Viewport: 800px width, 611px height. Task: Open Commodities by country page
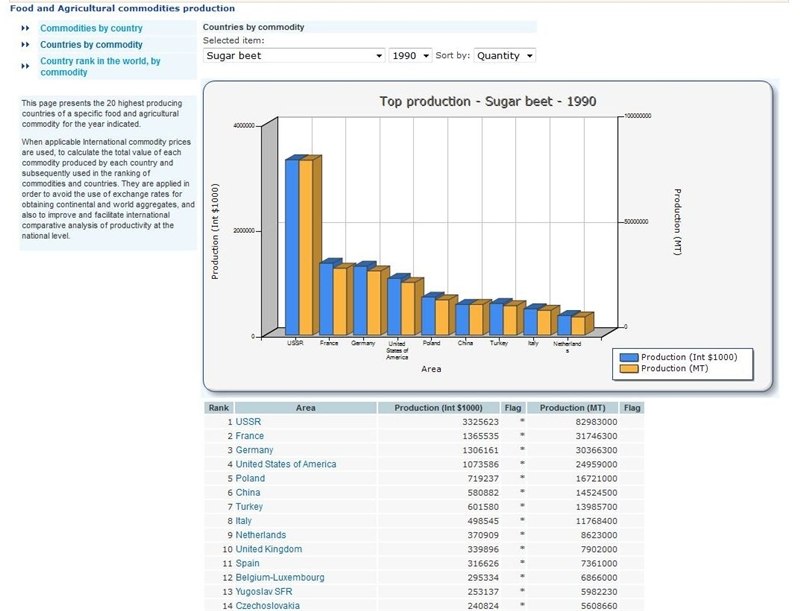91,29
